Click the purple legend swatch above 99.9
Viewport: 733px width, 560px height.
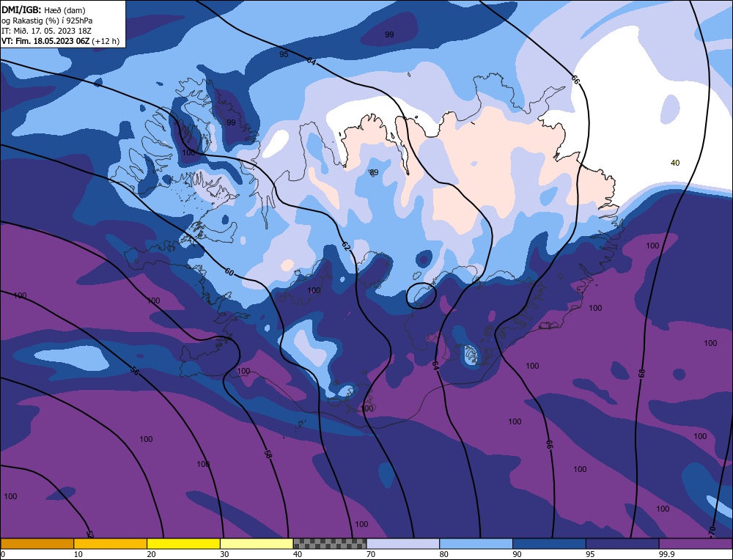pyautogui.click(x=696, y=544)
